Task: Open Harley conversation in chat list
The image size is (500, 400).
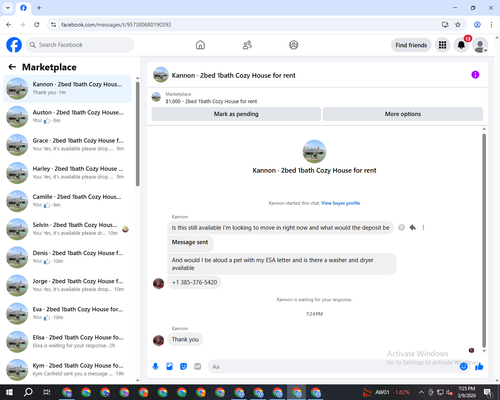Action: (67, 173)
